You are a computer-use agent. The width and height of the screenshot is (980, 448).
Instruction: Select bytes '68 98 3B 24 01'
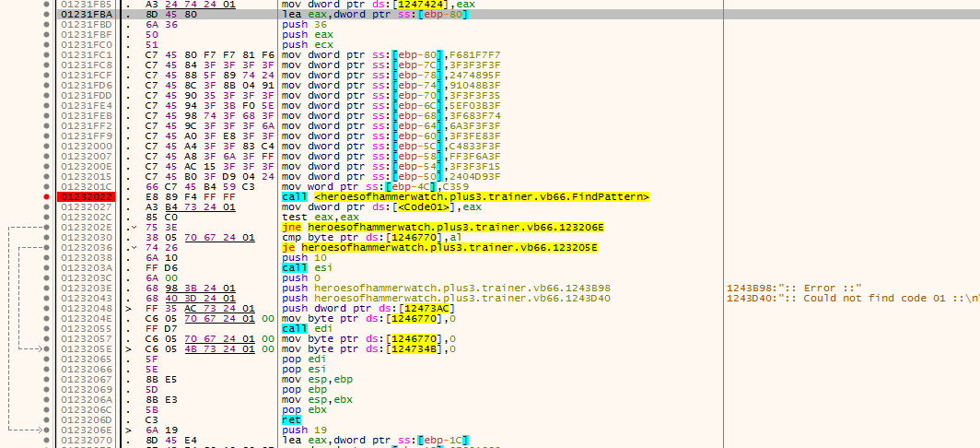190,288
